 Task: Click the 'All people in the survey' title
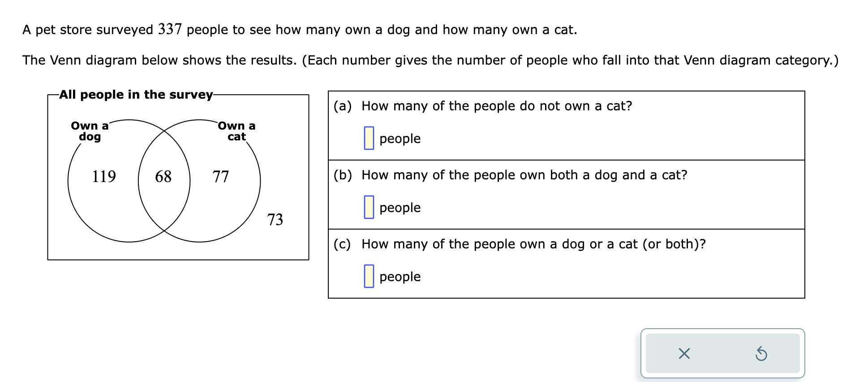point(136,94)
